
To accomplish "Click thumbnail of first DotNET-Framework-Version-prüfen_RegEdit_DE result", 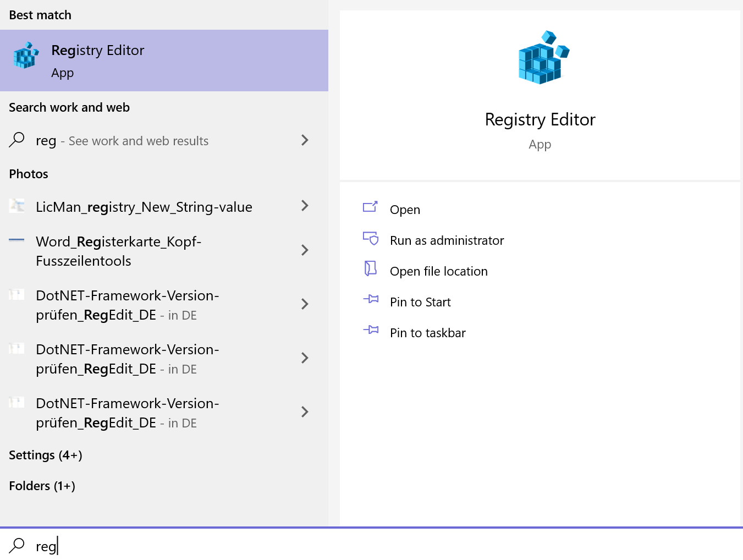I will click(17, 294).
